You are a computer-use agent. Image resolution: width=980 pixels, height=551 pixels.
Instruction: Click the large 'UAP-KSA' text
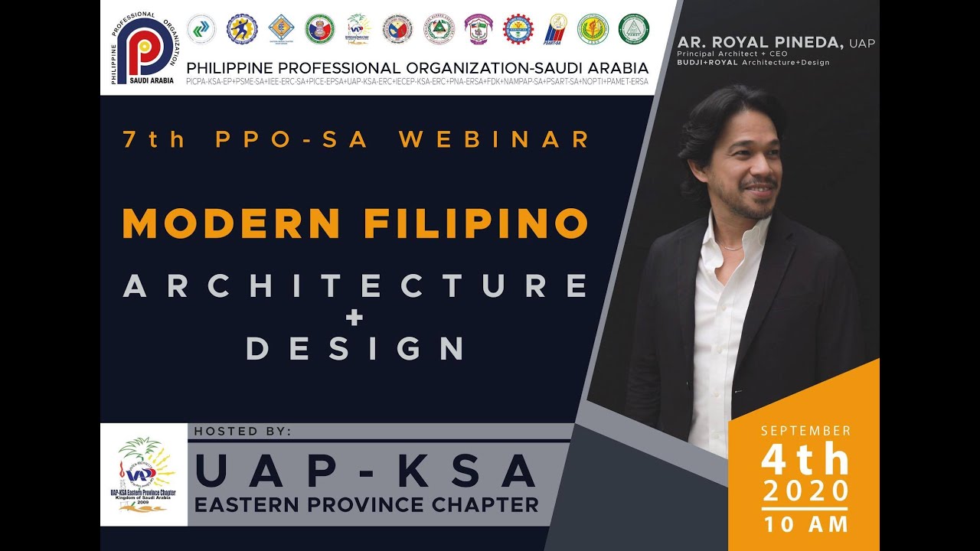366,471
